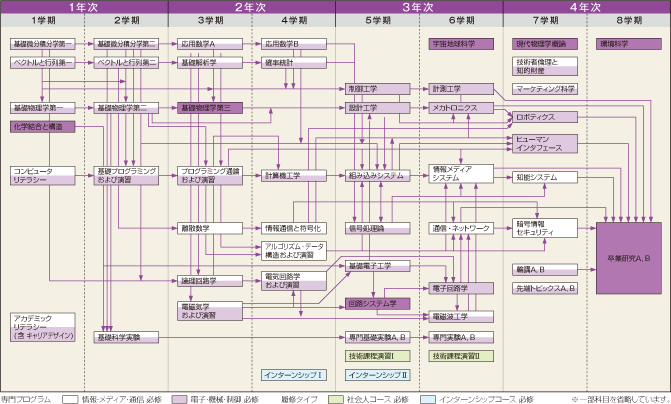Viewport: 671px width, 404px height.
Task: Select the 電気回路学および演習 course box
Action: click(294, 281)
